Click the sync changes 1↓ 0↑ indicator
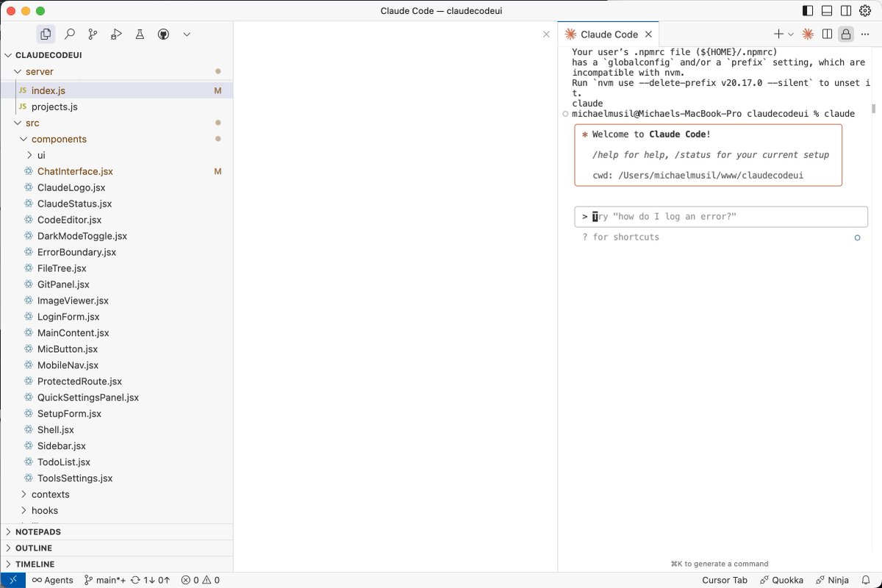The width and height of the screenshot is (882, 588). (151, 580)
